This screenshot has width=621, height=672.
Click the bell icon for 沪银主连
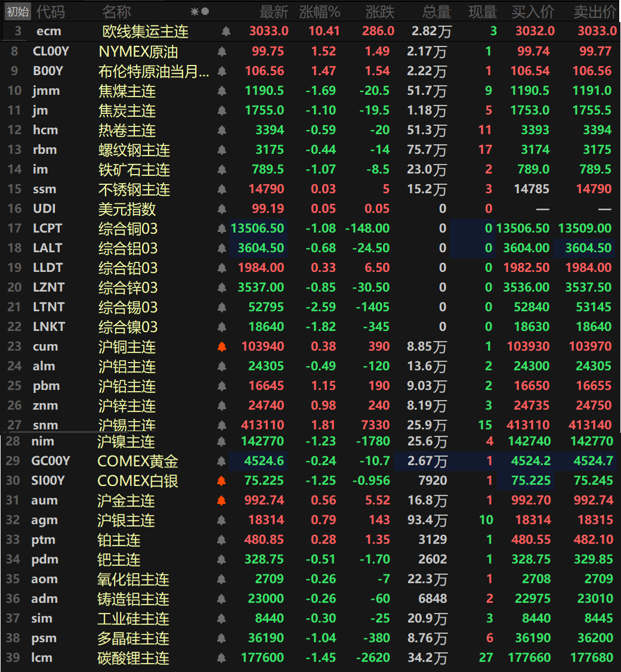[x=221, y=521]
